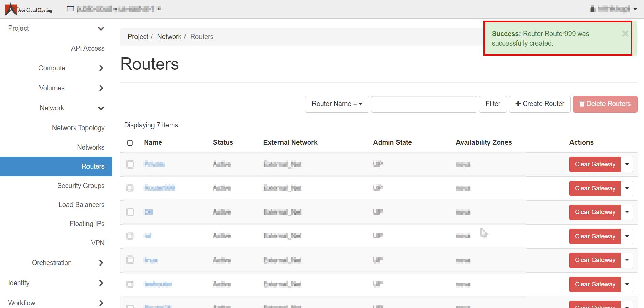This screenshot has height=308, width=644.
Task: Click the Create Router button
Action: tap(540, 104)
